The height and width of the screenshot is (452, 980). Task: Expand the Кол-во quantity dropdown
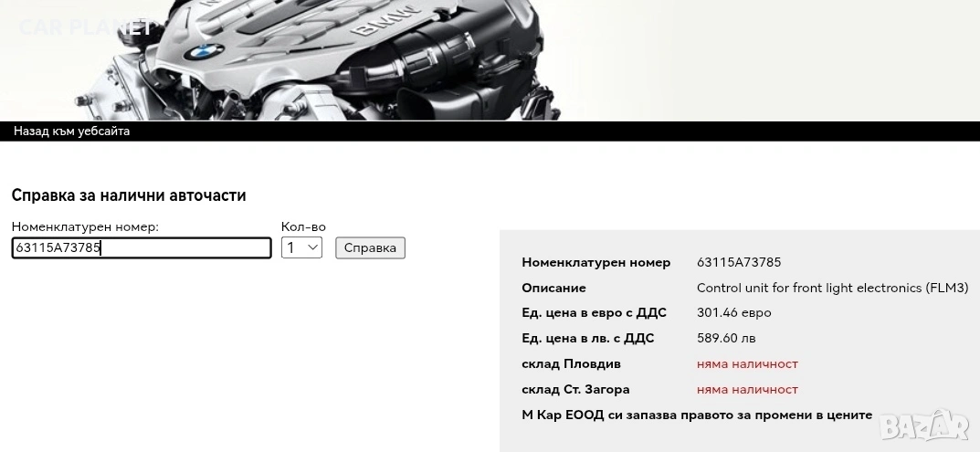[x=302, y=247]
